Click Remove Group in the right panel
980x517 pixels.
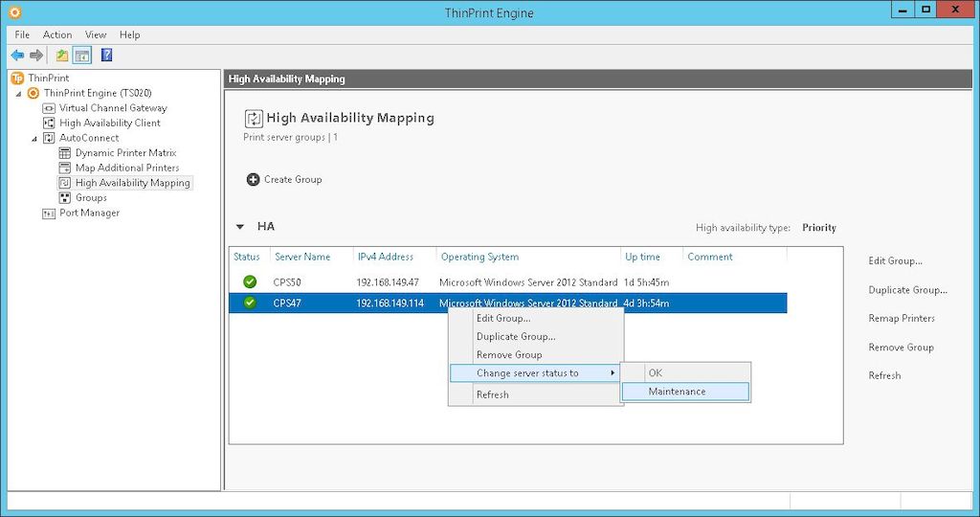[902, 347]
